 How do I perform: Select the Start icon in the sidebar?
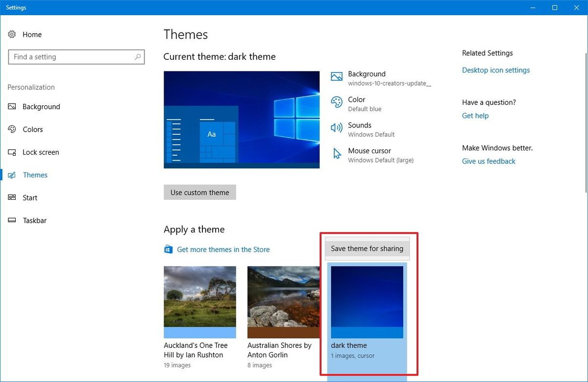[x=12, y=197]
